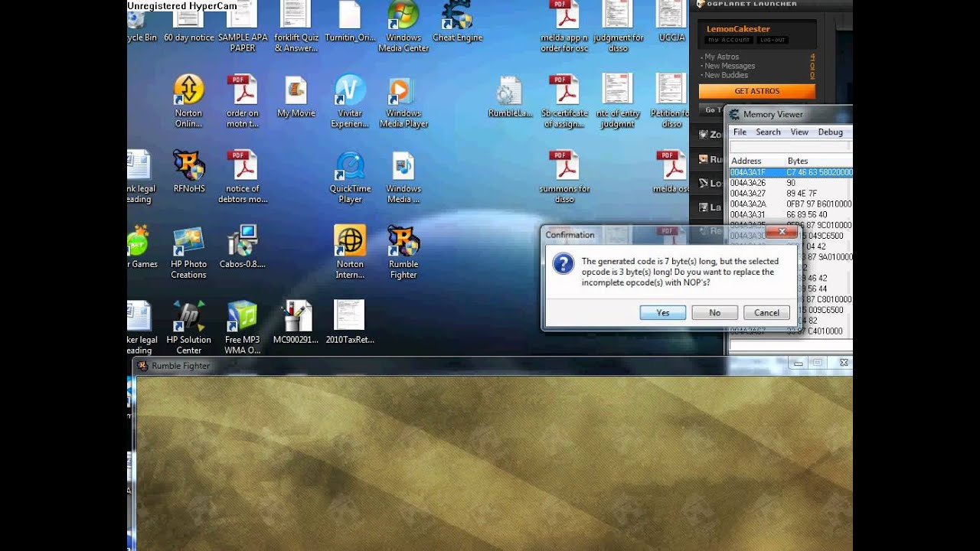Select the MC900291 desktop image icon
This screenshot has height=551, width=980.
[296, 322]
